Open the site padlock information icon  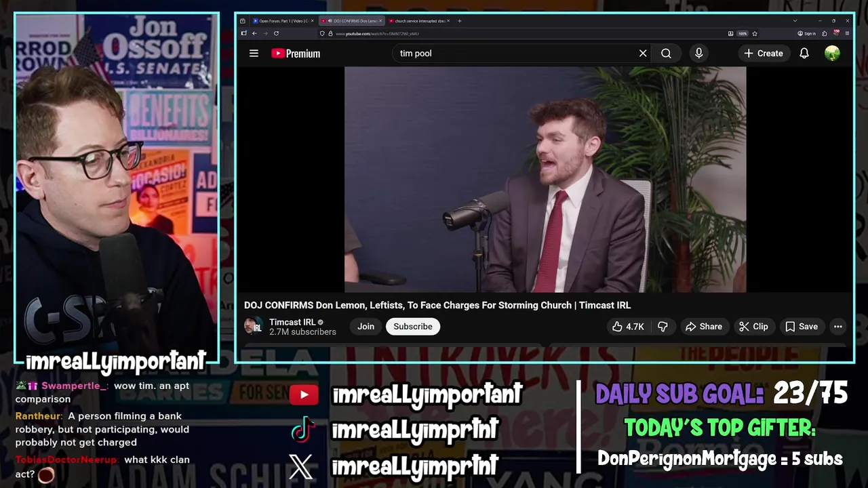[x=330, y=33]
